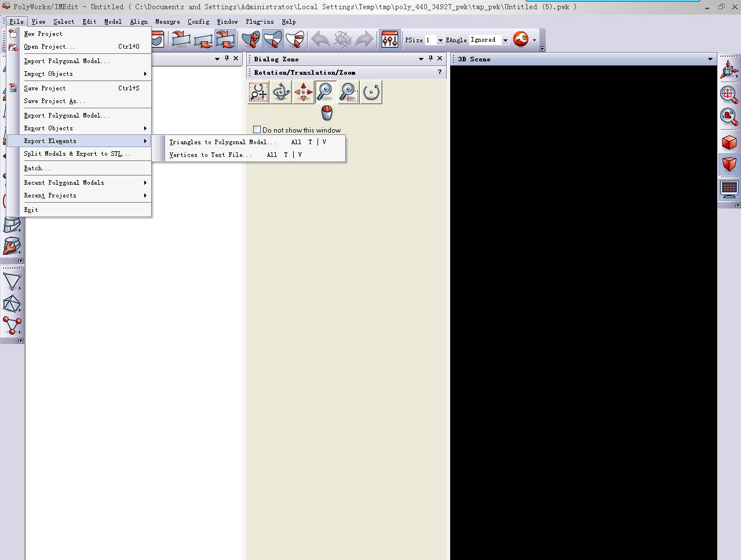Select the triangle creation tool in sidebar
Image resolution: width=741 pixels, height=560 pixels.
(12, 281)
